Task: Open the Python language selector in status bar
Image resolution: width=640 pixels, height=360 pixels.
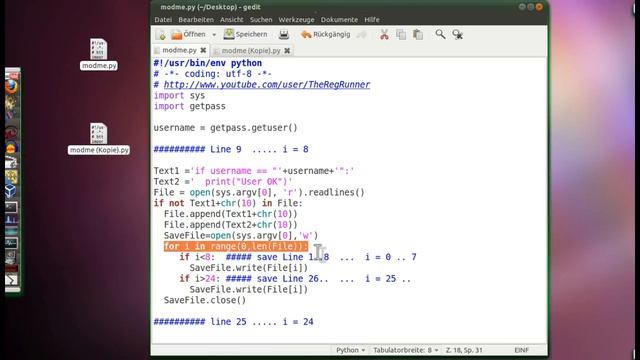Action: (x=350, y=350)
